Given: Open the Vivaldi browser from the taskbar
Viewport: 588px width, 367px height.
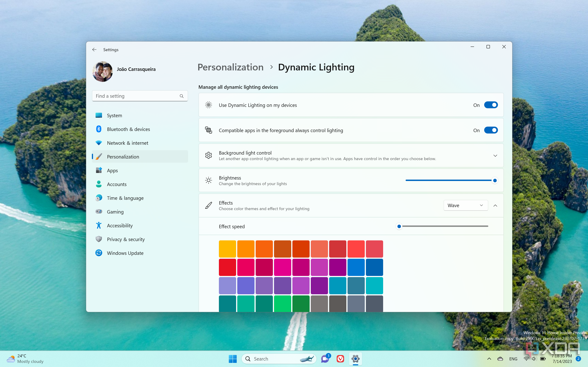Looking at the screenshot, I should 340,359.
